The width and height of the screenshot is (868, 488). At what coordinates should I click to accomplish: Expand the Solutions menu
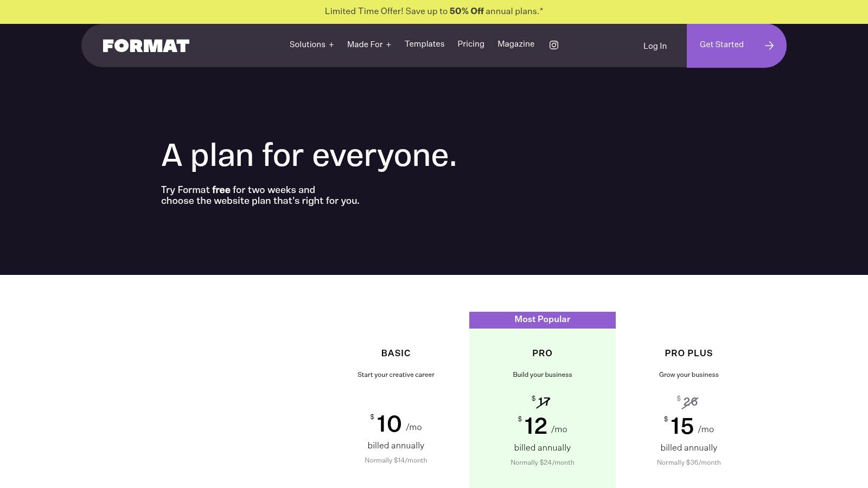(x=311, y=44)
